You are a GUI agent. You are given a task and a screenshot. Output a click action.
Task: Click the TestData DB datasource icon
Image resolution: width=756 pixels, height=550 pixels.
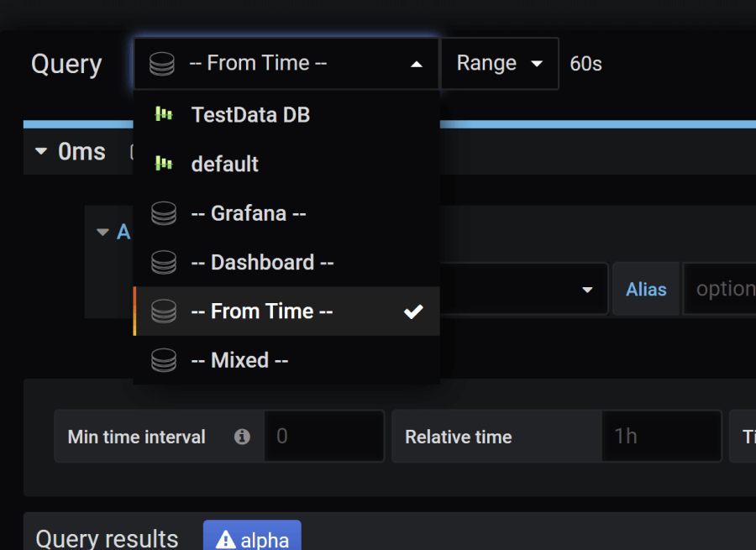tap(164, 114)
